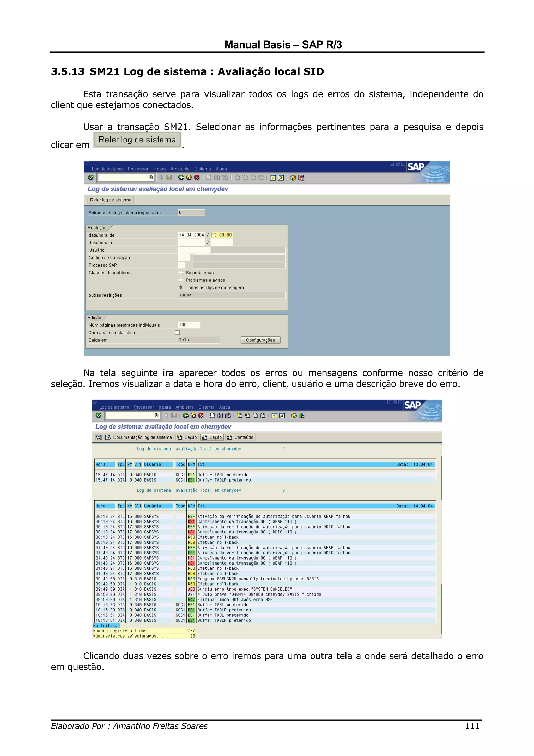
Task: Click the Documentação log de sistema button
Action: click(x=139, y=437)
